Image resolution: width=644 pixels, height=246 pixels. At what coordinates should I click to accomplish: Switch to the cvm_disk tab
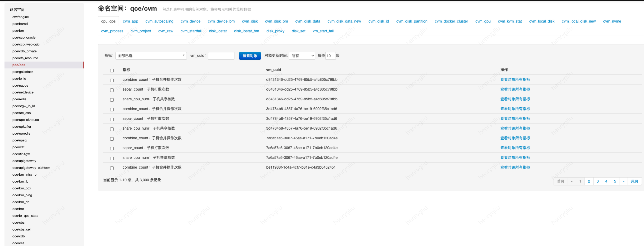click(x=250, y=21)
